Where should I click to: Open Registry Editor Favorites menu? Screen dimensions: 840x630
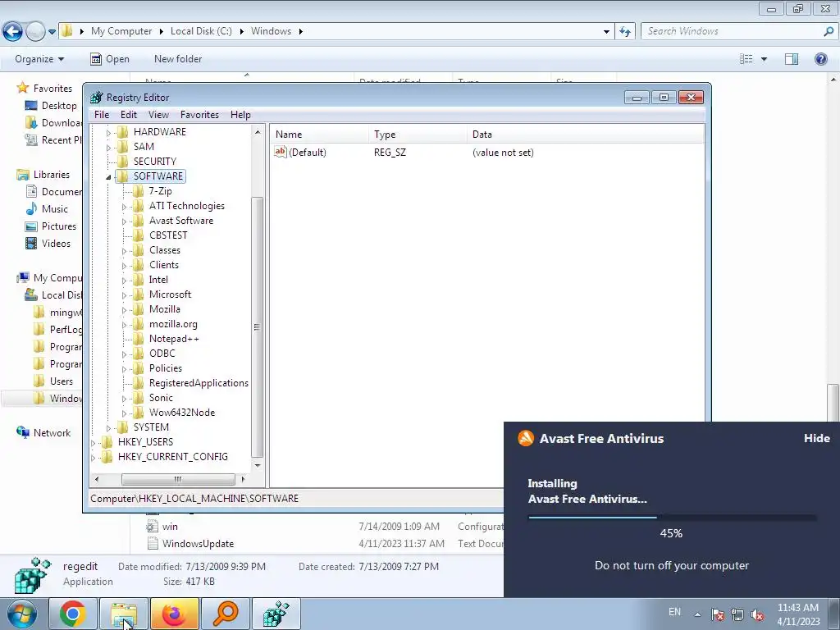click(x=199, y=115)
